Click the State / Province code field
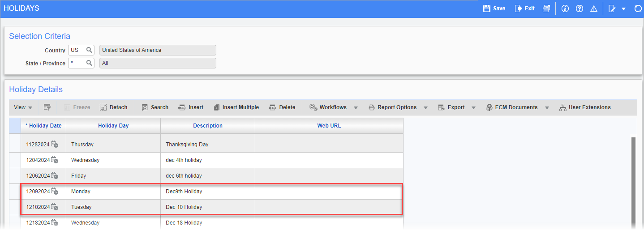Image resolution: width=644 pixels, height=230 pixels. pos(77,63)
